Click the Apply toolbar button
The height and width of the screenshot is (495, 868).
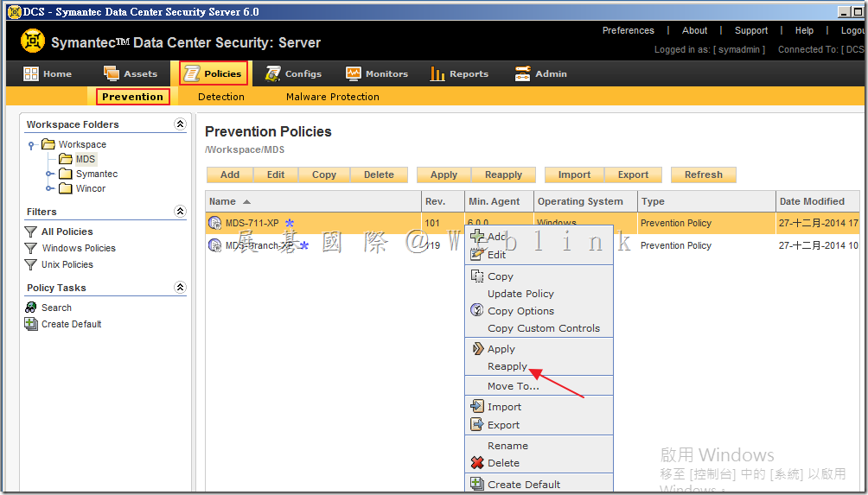[444, 175]
